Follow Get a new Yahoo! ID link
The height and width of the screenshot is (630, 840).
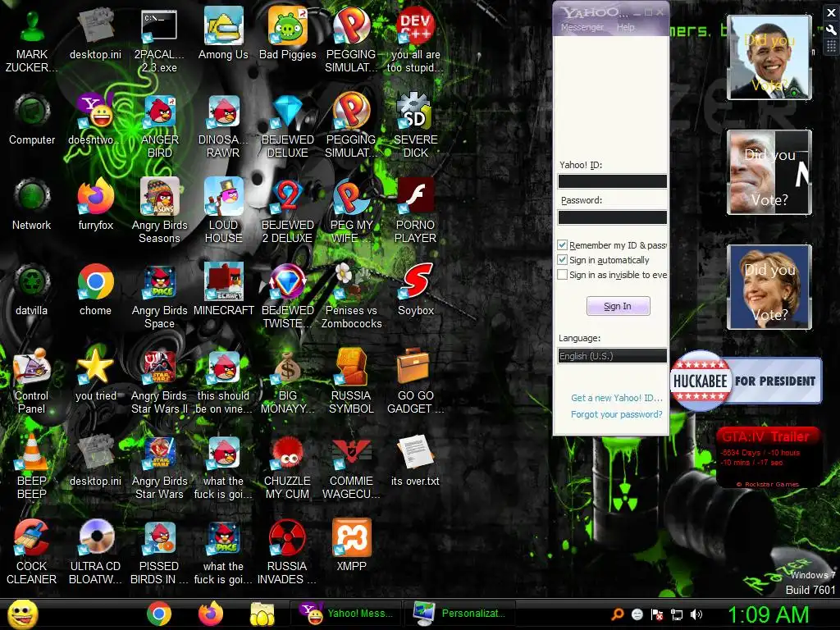617,398
